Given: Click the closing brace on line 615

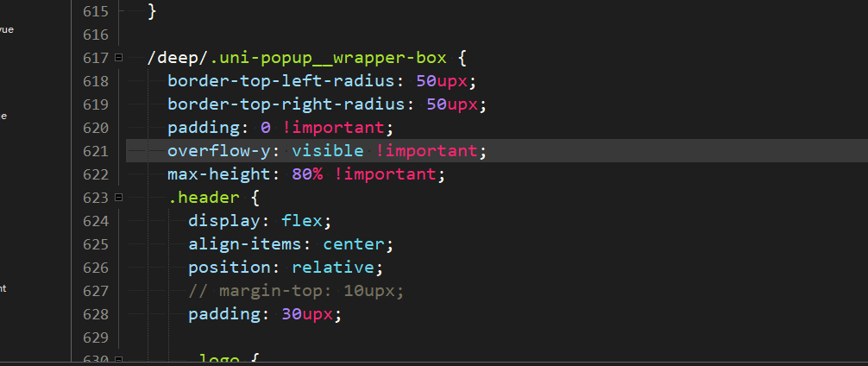Looking at the screenshot, I should 152,11.
